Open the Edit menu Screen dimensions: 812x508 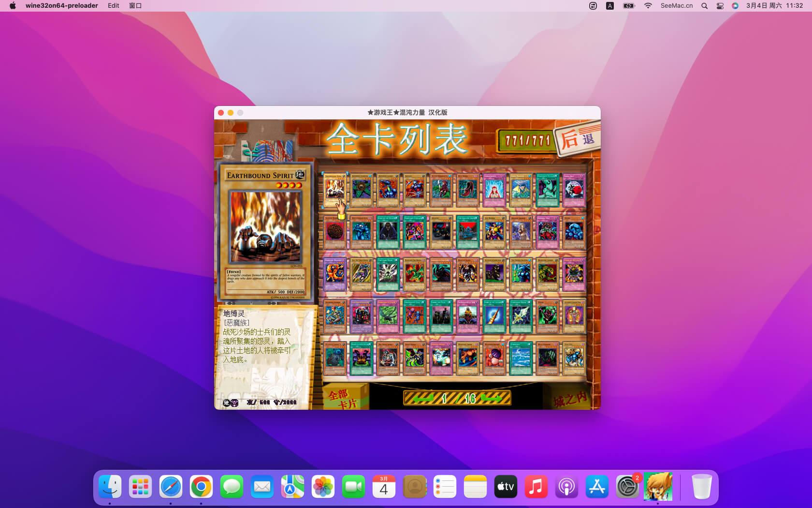(x=114, y=5)
